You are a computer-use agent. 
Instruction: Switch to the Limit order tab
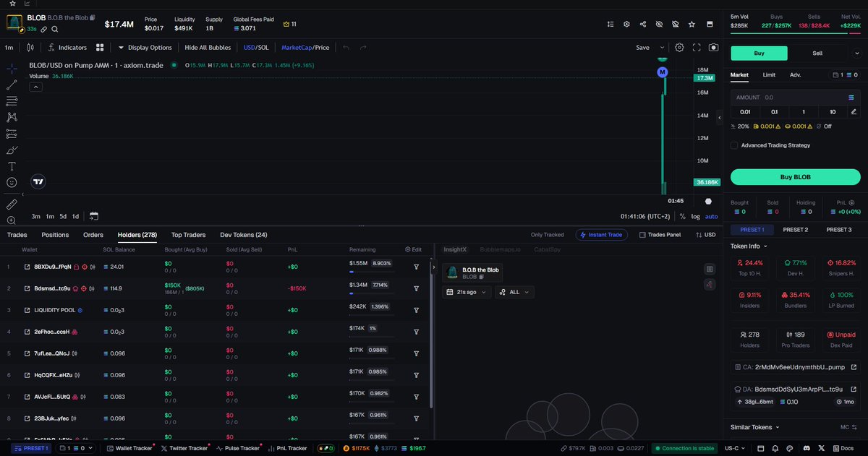(769, 74)
